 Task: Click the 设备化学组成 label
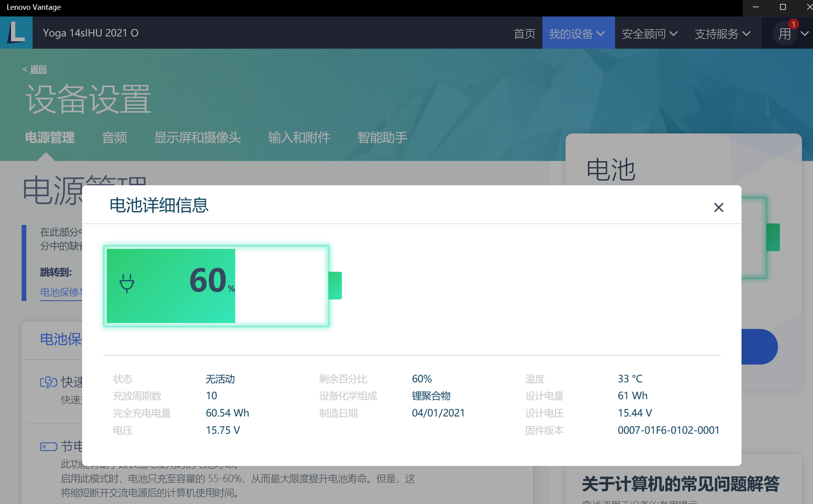point(348,396)
